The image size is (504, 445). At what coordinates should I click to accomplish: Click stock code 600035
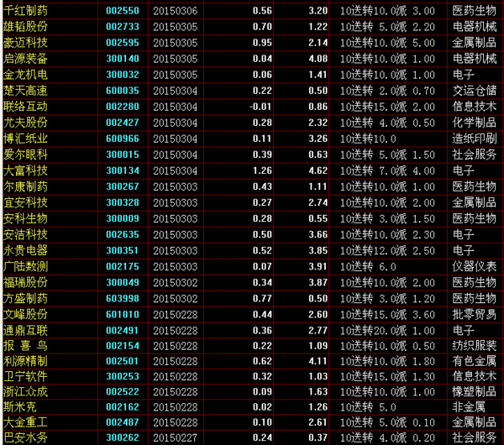(x=123, y=91)
